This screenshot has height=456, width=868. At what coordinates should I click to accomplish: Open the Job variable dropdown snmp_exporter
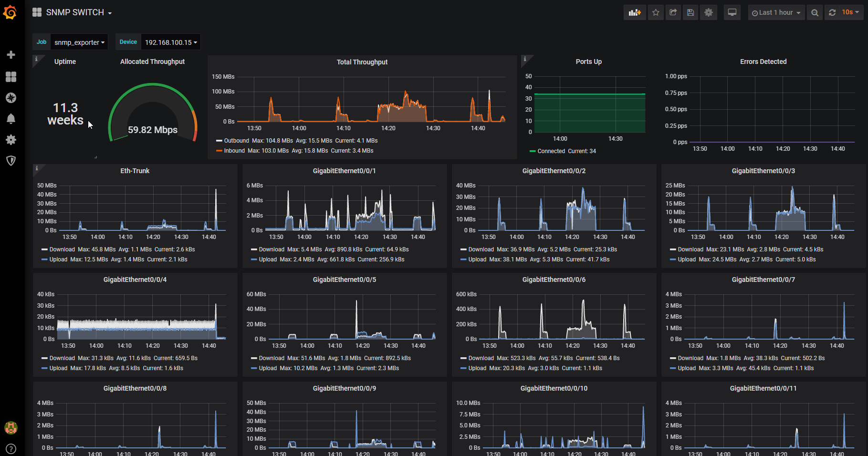point(79,42)
